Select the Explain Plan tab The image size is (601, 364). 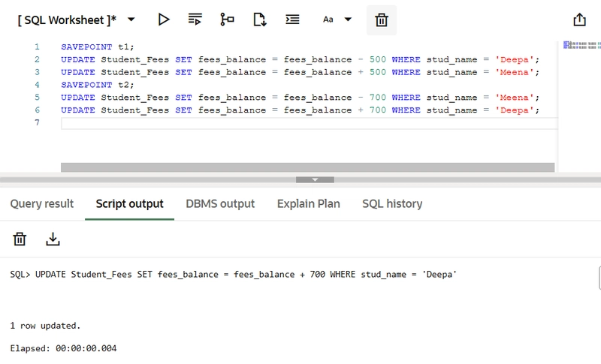click(308, 204)
